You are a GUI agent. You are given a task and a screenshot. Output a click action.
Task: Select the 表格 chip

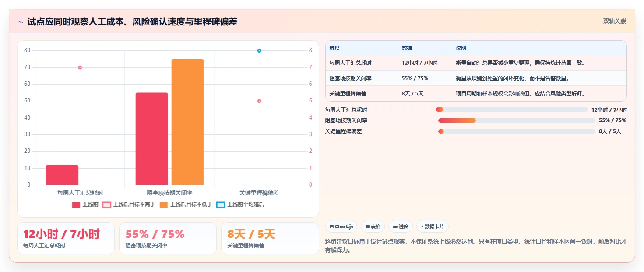[x=373, y=226]
